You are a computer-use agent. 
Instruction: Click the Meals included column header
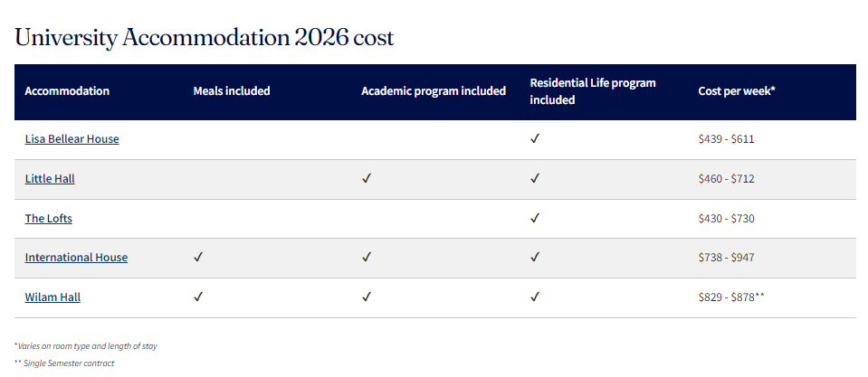point(232,91)
